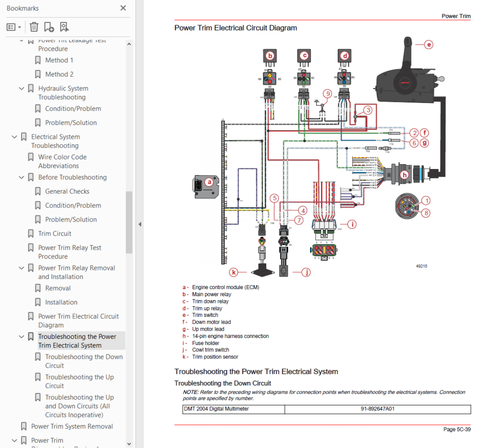Collapse the side panel with left arrow
Screen dimensions: 490x448
pyautogui.click(x=140, y=224)
